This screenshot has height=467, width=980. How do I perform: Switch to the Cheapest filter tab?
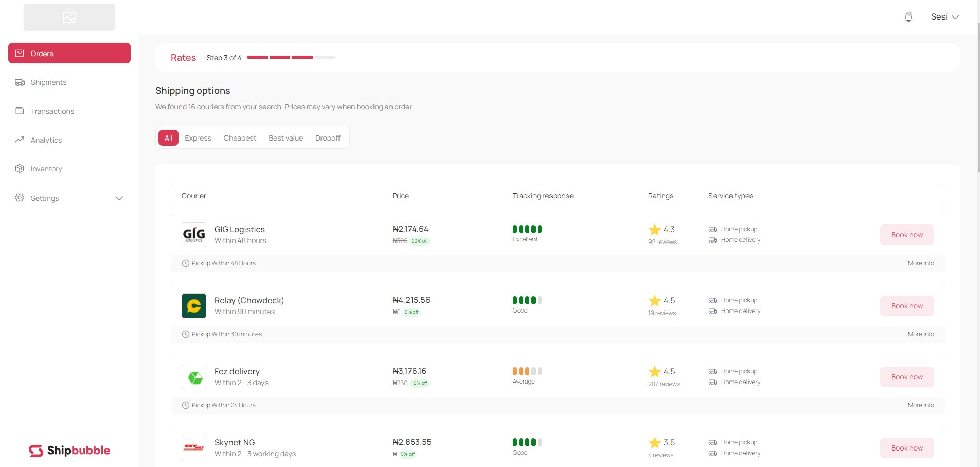(240, 138)
